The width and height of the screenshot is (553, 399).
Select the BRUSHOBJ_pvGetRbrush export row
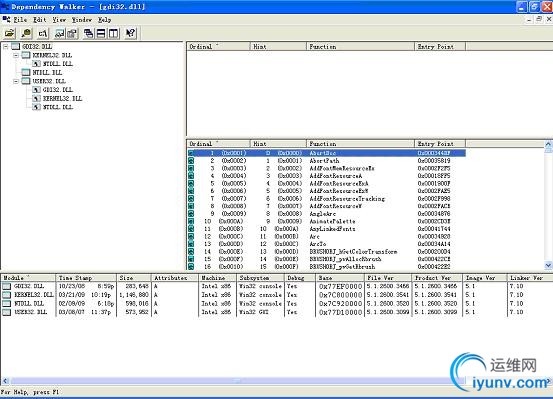[327, 267]
